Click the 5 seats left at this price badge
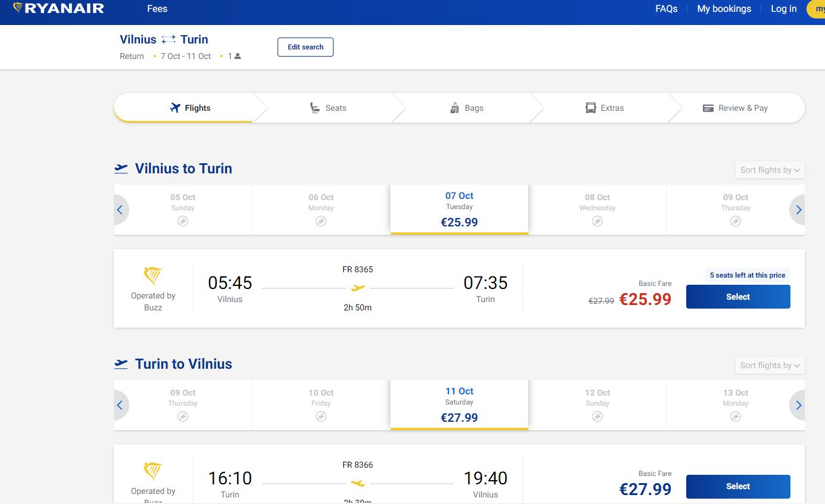The width and height of the screenshot is (825, 504). 748,275
